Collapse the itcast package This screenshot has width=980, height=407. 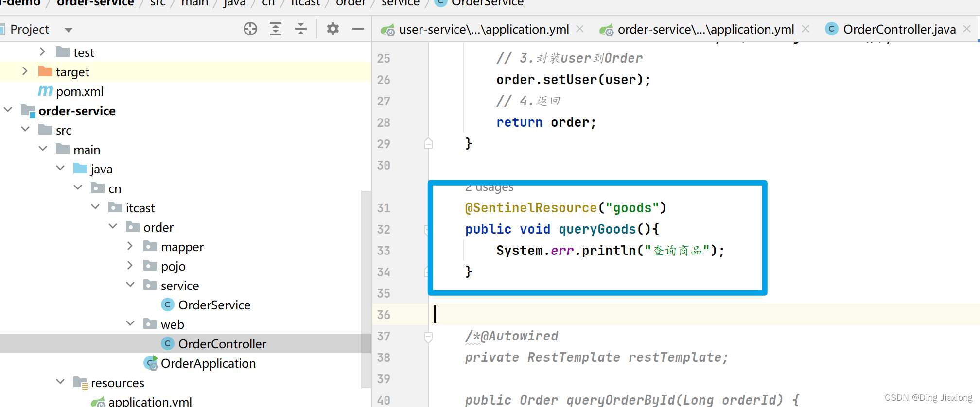coord(95,207)
